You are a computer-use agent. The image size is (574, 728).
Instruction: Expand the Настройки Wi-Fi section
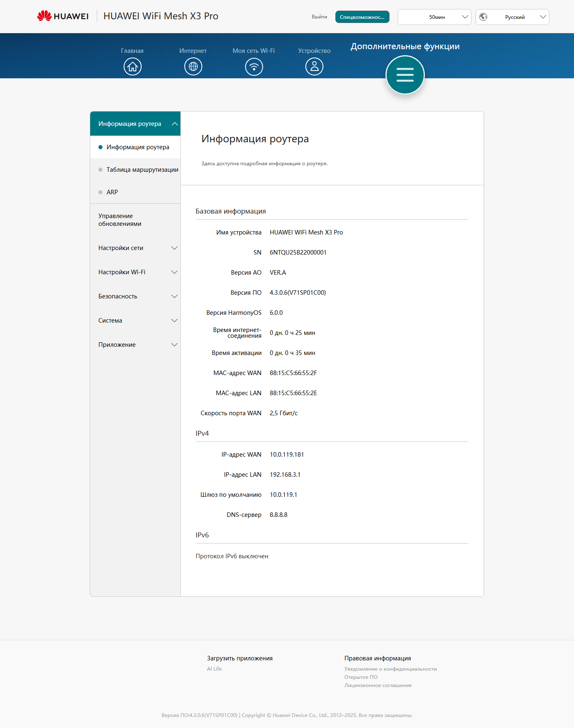coord(135,272)
